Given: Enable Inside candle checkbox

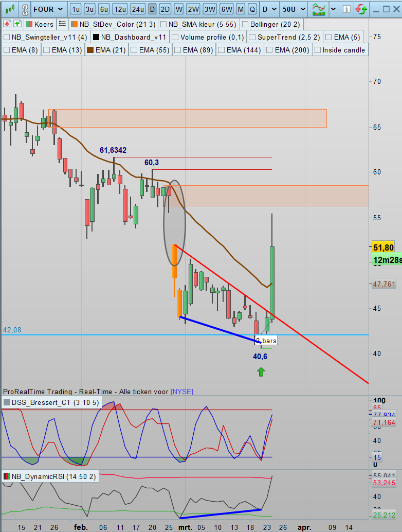Looking at the screenshot, I should (318, 50).
